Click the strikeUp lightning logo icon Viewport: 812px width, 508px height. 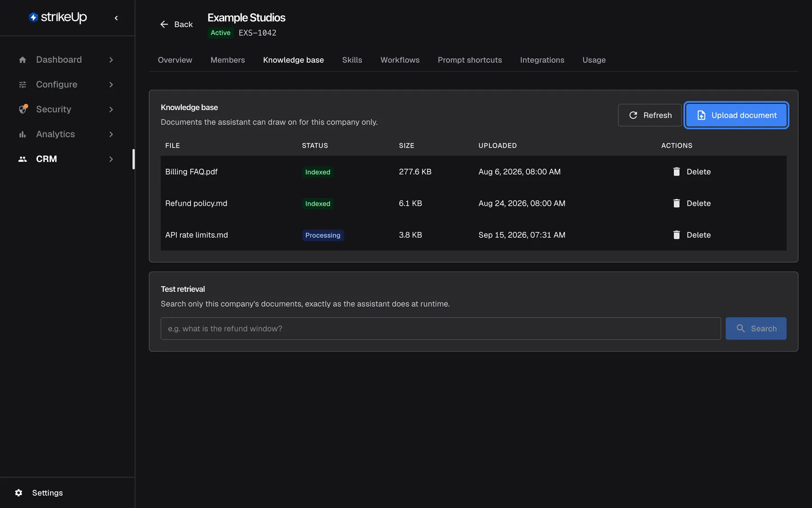pos(33,17)
